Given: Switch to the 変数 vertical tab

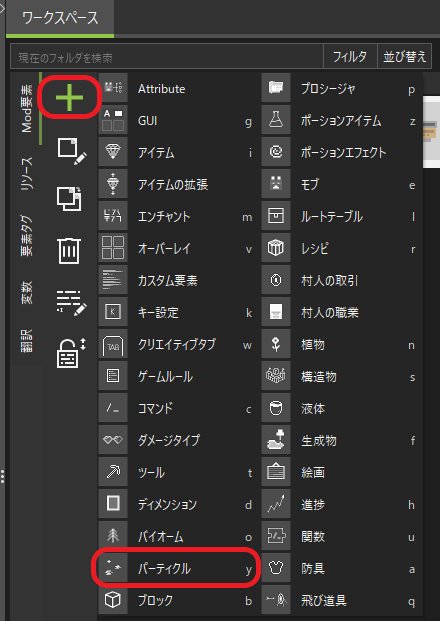Looking at the screenshot, I should (27, 292).
